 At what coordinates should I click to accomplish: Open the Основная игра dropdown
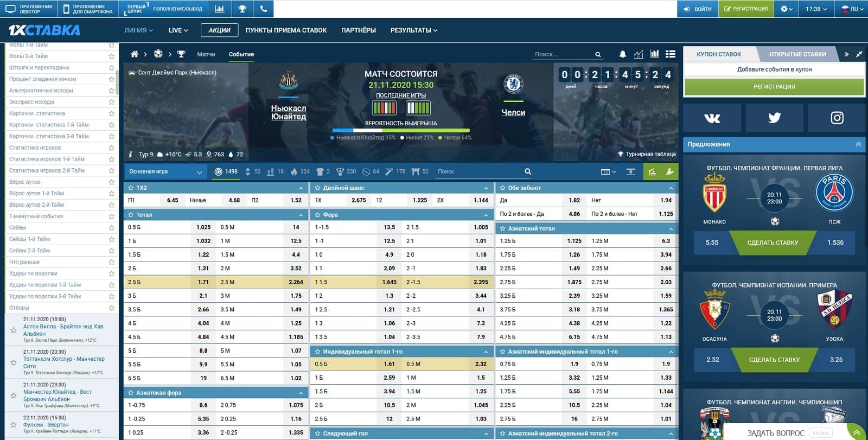click(165, 171)
